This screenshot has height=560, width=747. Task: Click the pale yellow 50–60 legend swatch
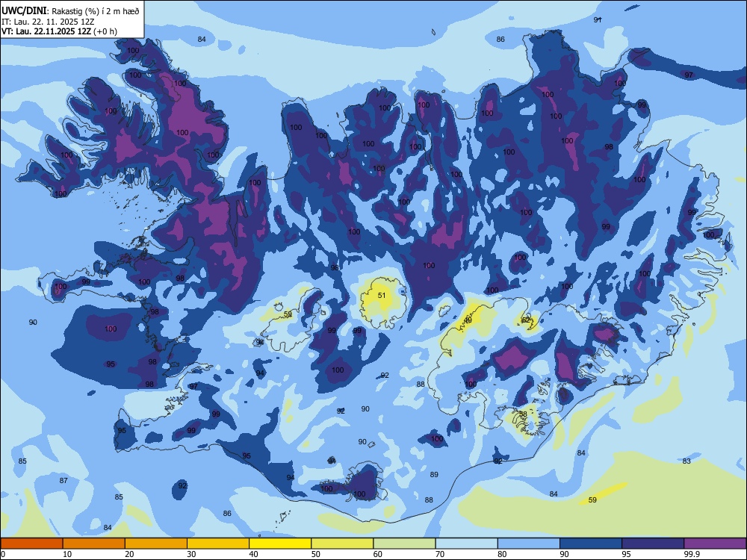coord(342,544)
